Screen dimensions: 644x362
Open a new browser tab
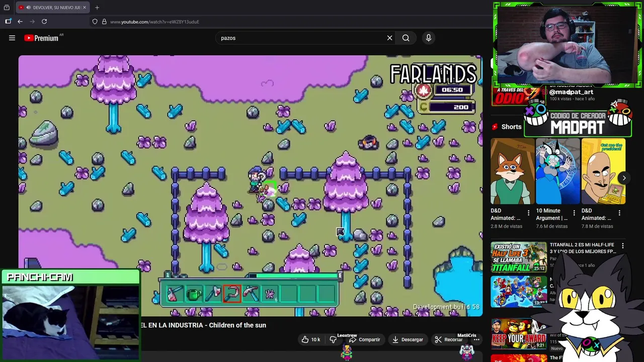click(x=97, y=8)
